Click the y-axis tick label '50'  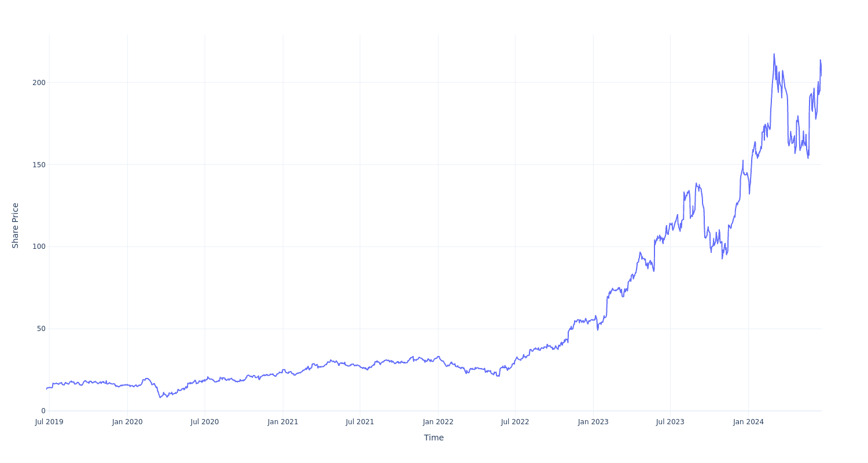click(41, 329)
